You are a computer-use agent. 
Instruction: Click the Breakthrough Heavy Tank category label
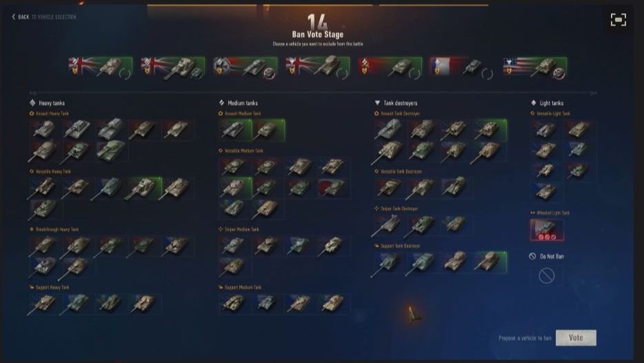click(x=57, y=229)
